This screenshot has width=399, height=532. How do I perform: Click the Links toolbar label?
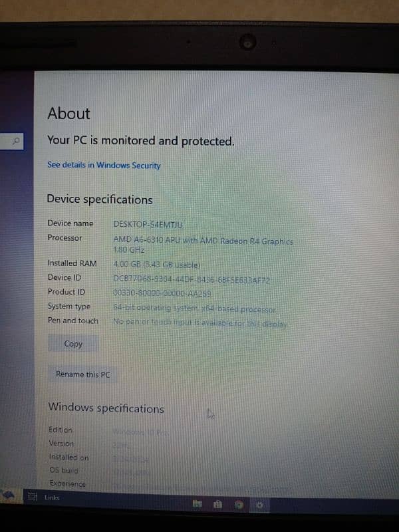pos(52,497)
